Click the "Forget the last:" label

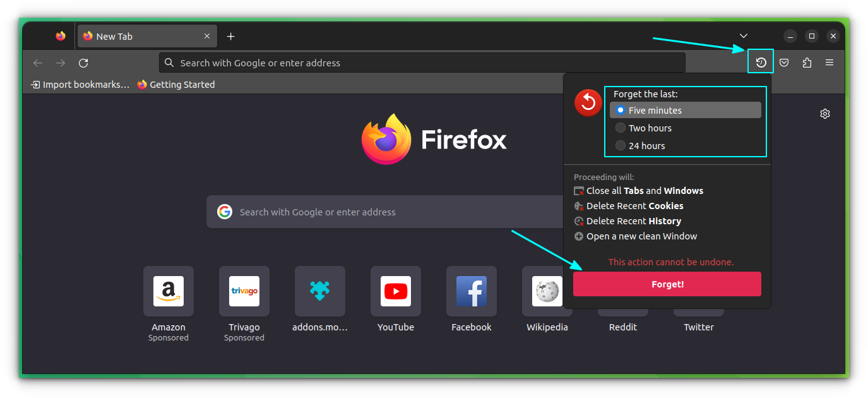coord(646,94)
